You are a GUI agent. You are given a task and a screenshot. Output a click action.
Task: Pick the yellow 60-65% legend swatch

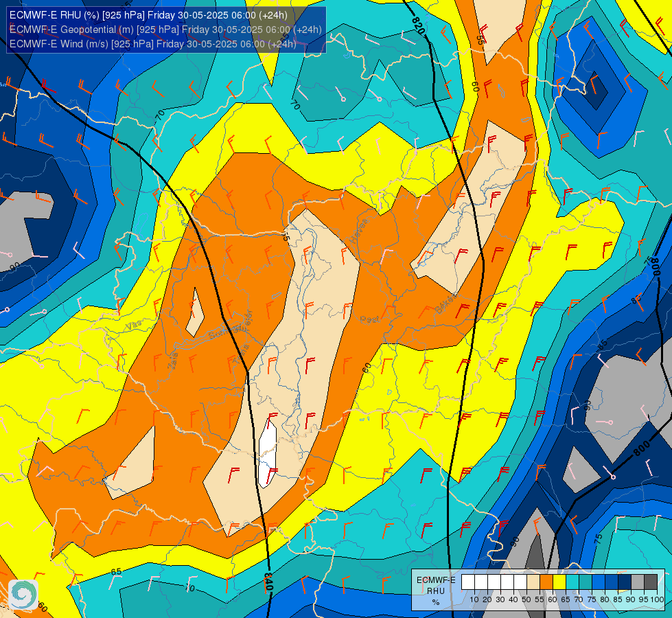point(559,582)
